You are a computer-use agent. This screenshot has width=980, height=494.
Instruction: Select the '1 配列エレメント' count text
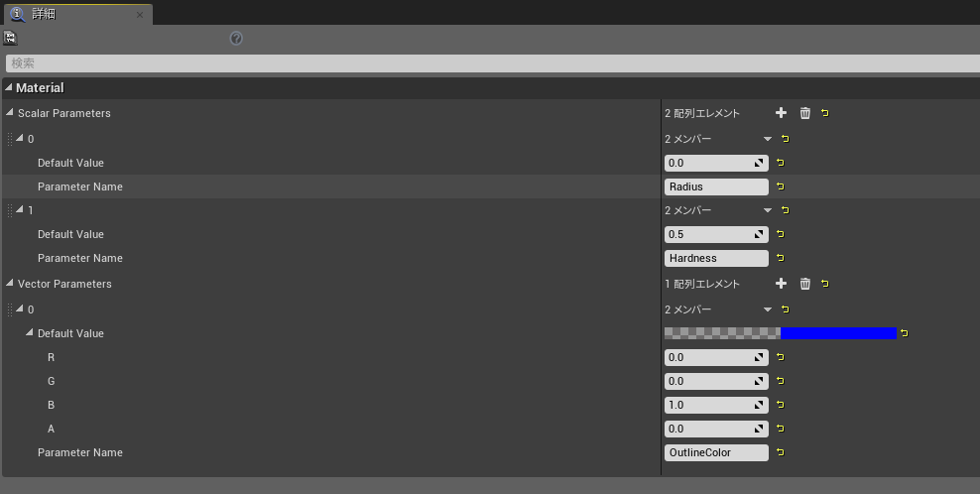[702, 284]
